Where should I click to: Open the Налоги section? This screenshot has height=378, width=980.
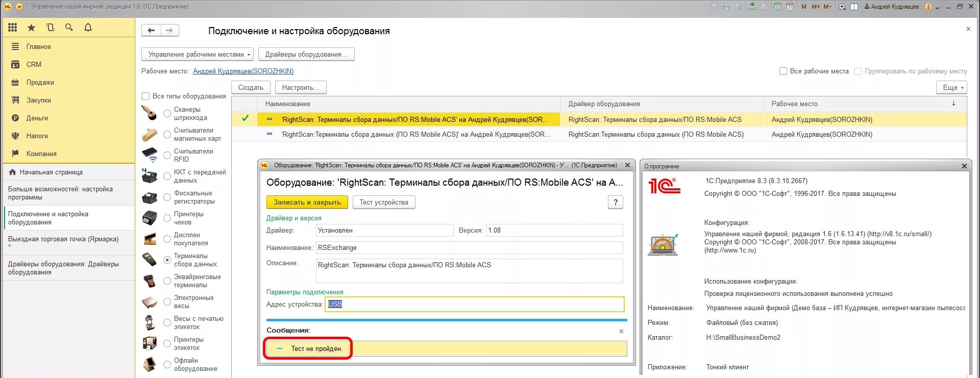pyautogui.click(x=69, y=136)
